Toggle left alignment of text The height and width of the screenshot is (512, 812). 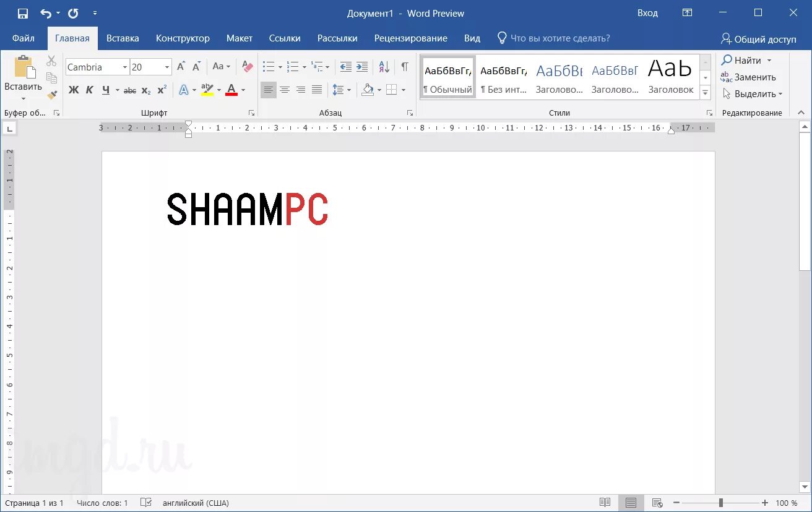[x=269, y=90]
